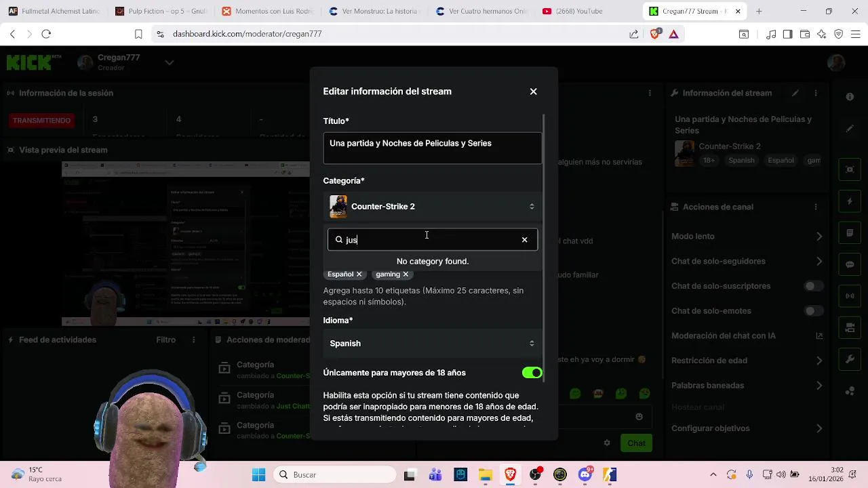Switch to the Ver Cuatro hermanos tab

point(481,12)
